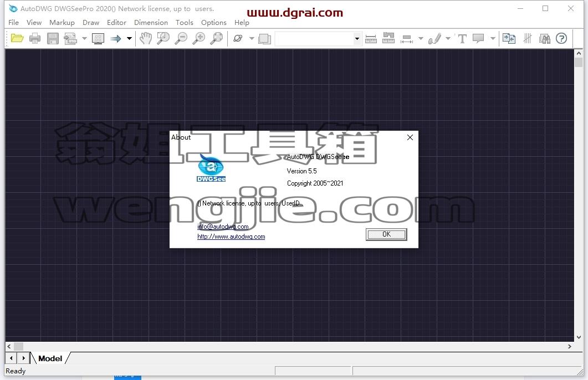Select the linear measure ruler icon

click(371, 38)
